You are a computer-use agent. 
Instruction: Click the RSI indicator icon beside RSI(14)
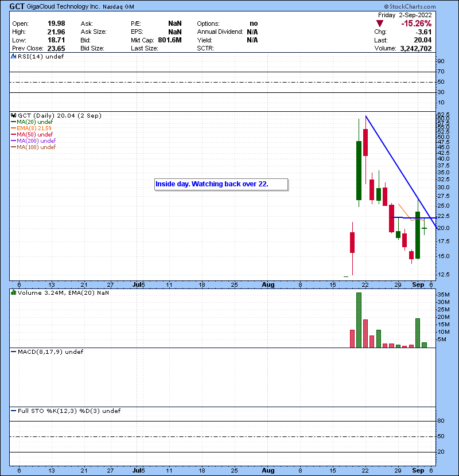click(x=13, y=56)
